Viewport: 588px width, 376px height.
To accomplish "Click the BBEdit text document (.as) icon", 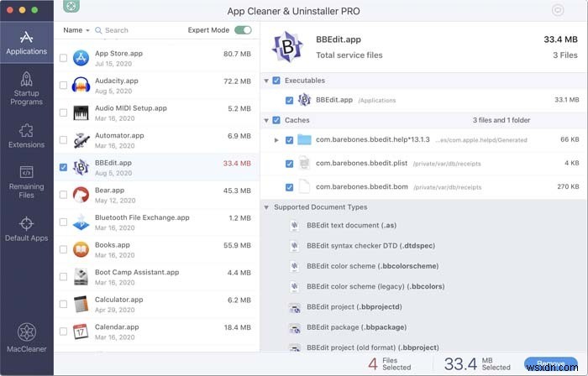I will [295, 226].
